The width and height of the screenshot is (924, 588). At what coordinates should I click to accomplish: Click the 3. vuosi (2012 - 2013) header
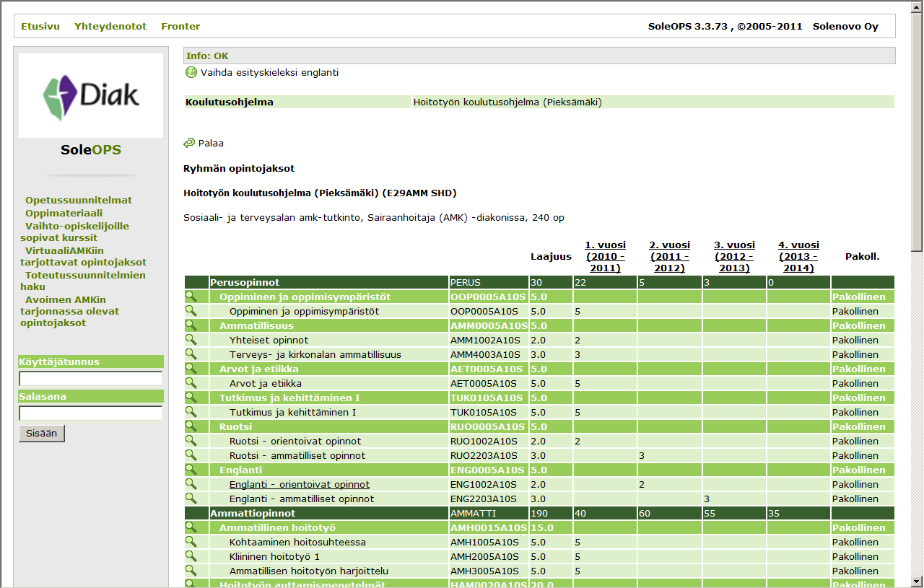coord(735,256)
